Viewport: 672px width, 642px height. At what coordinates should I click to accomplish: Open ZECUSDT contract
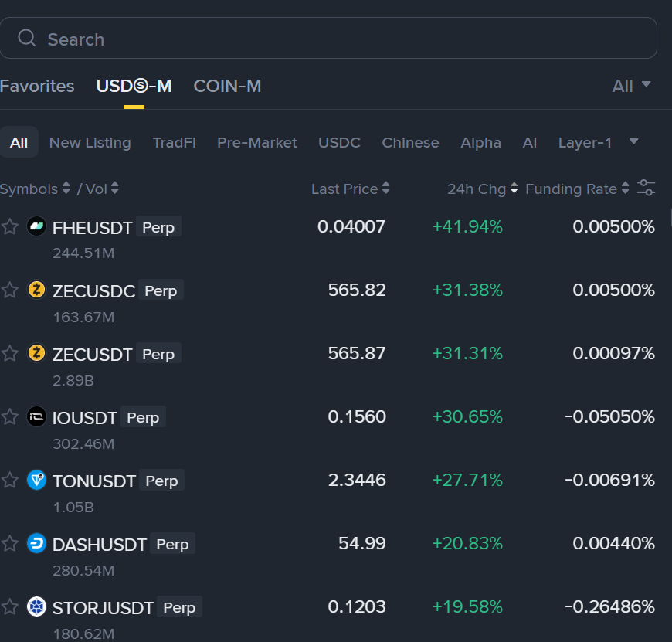tap(92, 355)
